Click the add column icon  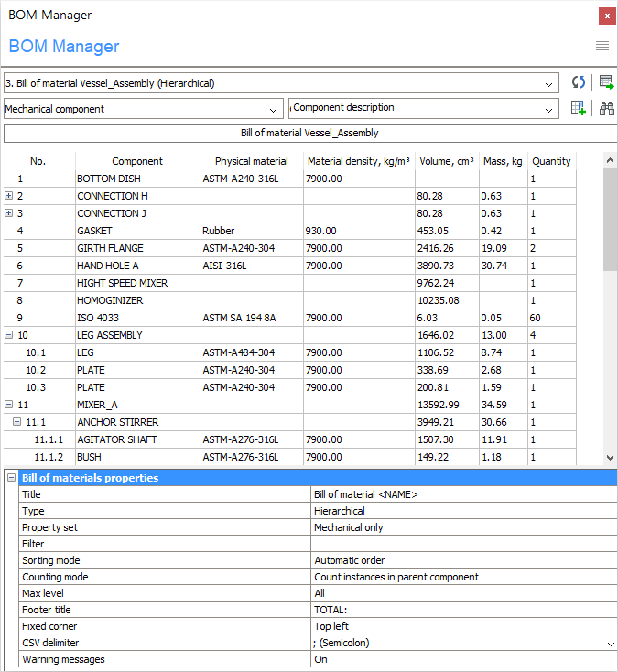[x=578, y=108]
